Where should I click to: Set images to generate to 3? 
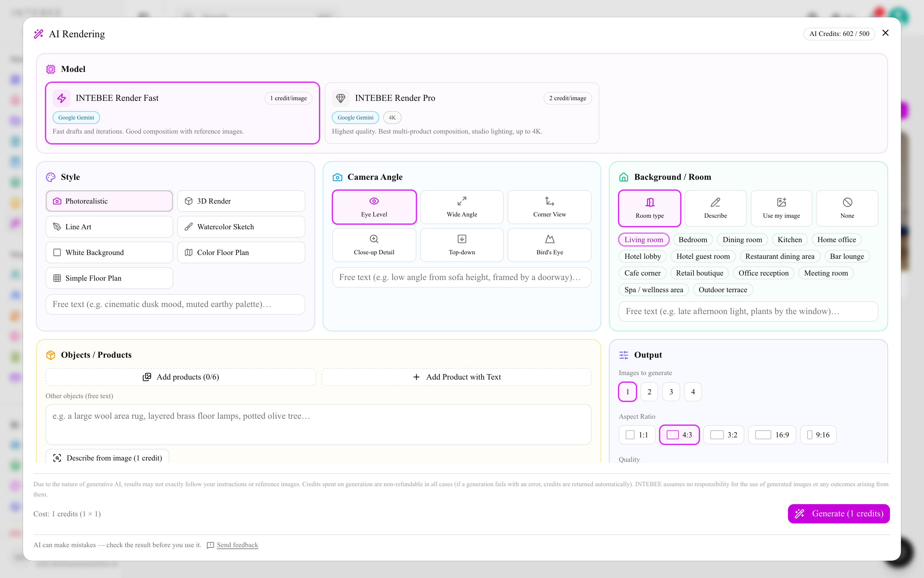point(671,392)
